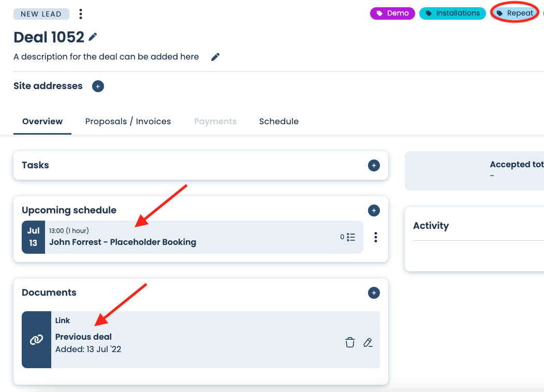Add a new task with plus icon
Image resolution: width=544 pixels, height=392 pixels.
(374, 166)
